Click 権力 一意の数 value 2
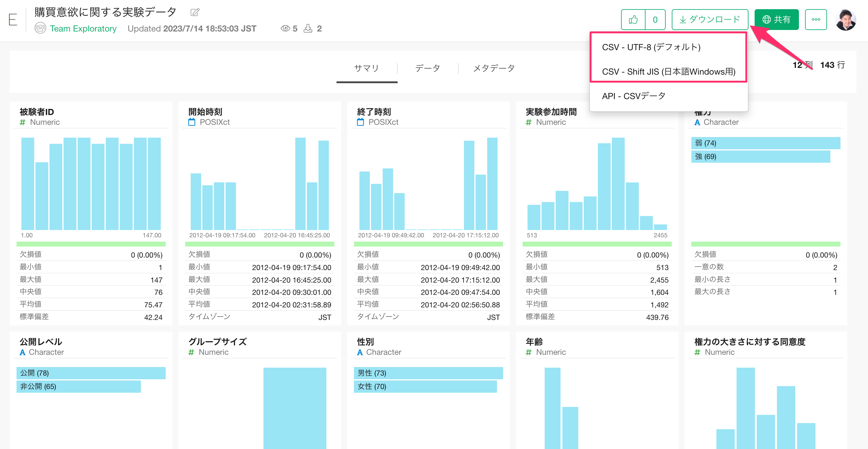 [x=835, y=267]
